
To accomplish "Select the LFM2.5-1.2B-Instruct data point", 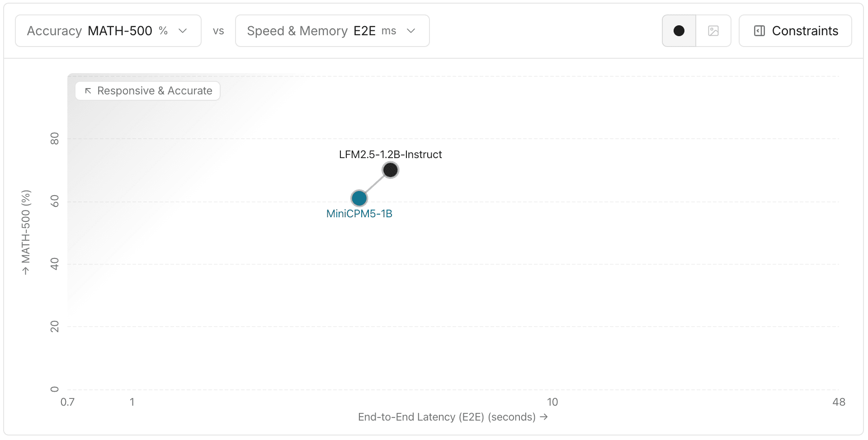I will pyautogui.click(x=390, y=170).
